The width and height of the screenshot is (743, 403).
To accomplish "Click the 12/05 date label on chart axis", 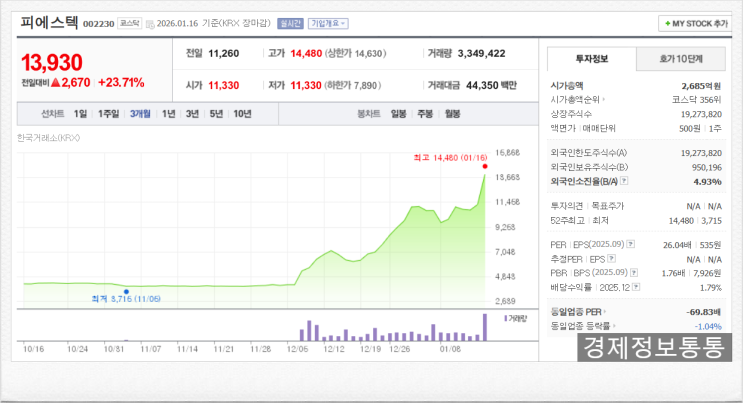I will coord(297,349).
